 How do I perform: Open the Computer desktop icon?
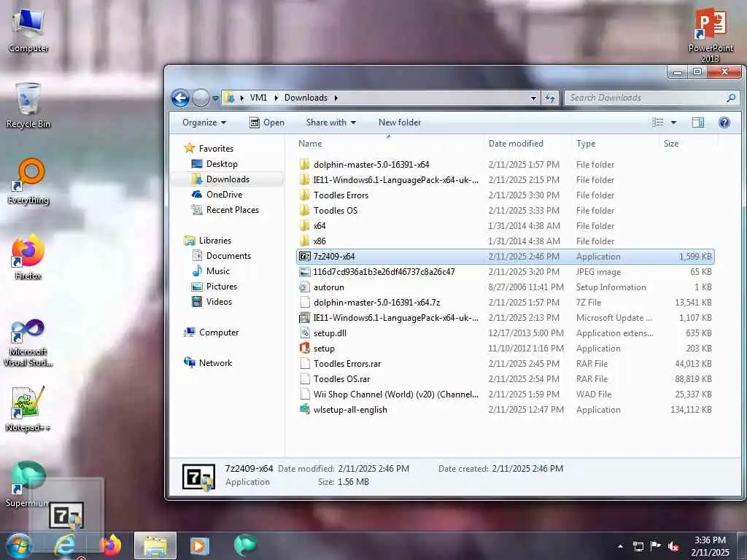[28, 30]
